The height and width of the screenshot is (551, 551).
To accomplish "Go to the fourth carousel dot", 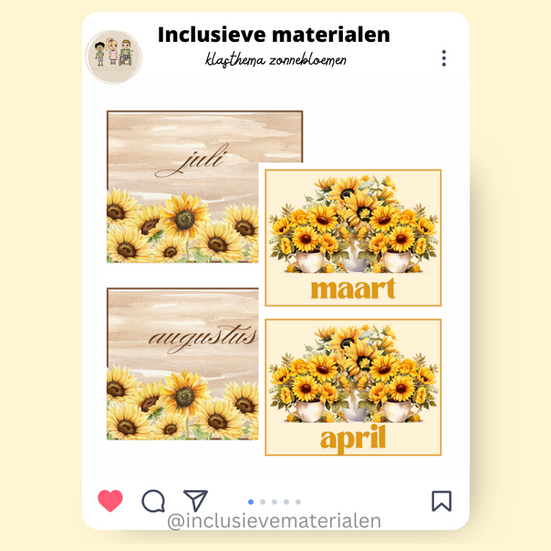I will tap(286, 502).
